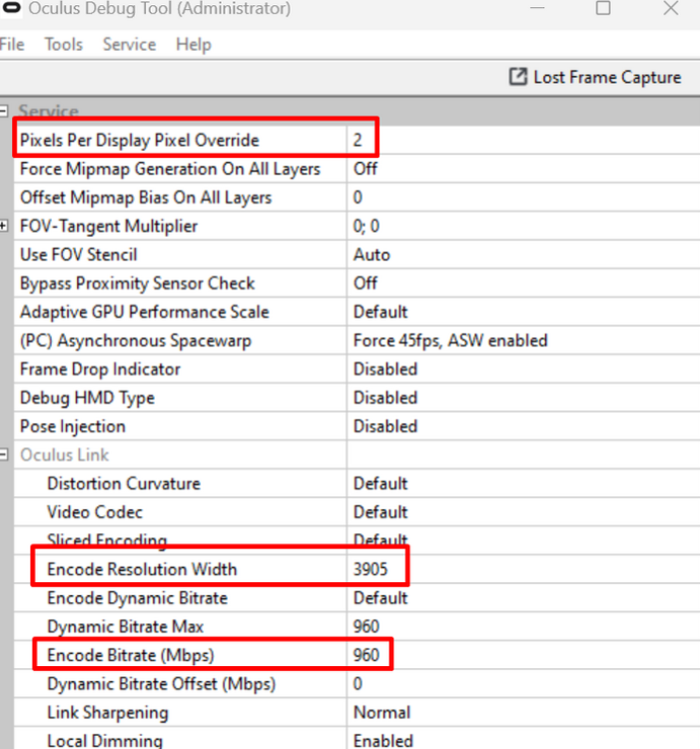Select the FOV-Tangent Multiplier label
700x749 pixels.
109,226
